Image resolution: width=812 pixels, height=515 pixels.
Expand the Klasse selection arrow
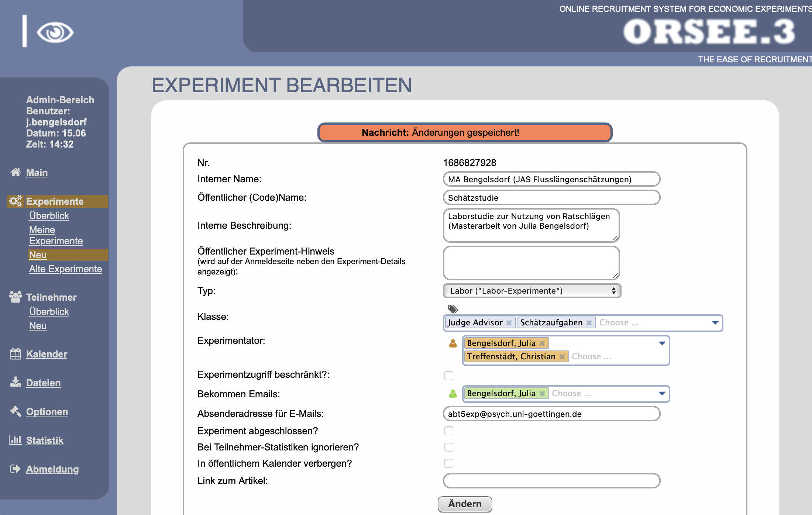[x=715, y=323]
